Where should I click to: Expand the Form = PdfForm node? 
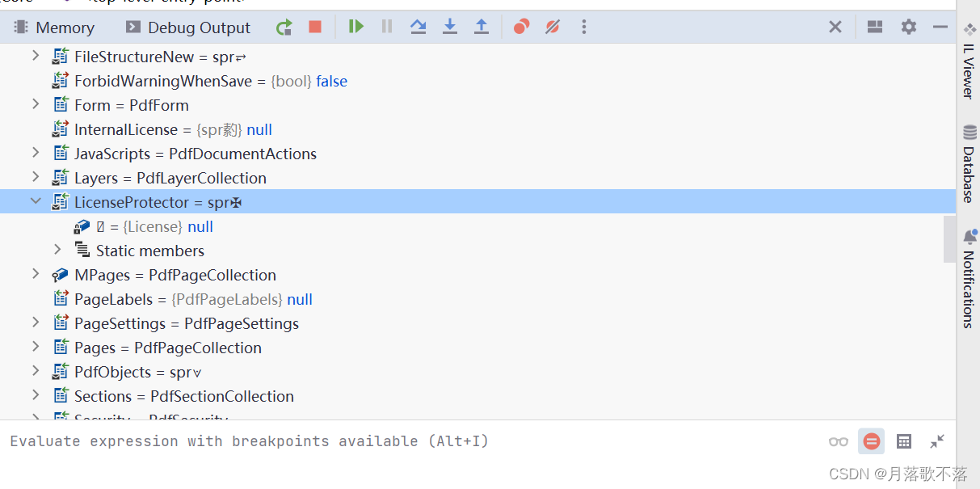36,104
